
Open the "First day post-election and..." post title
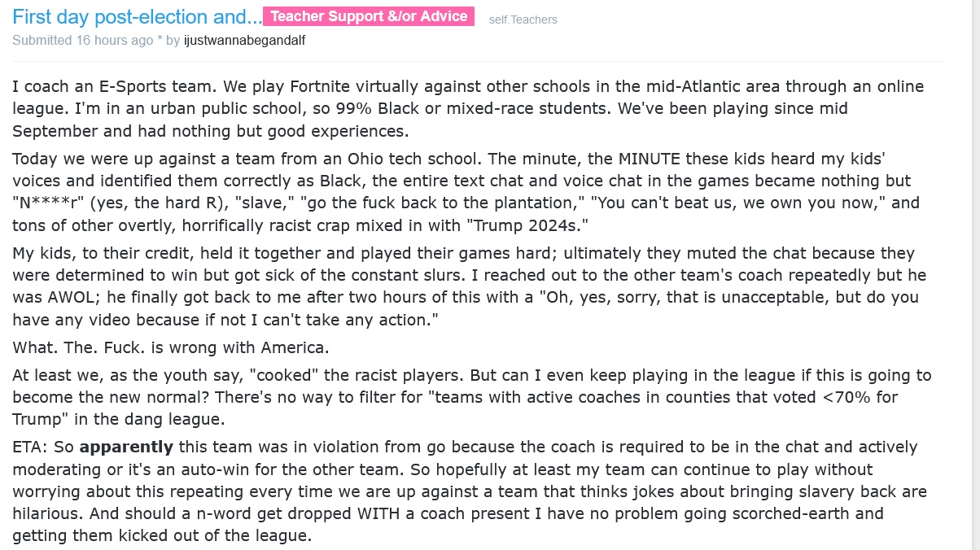(137, 16)
